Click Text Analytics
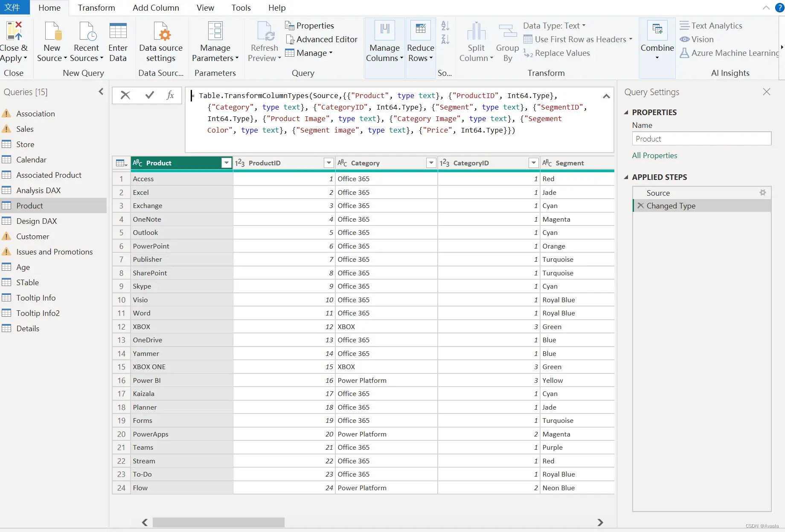Screen dimensions: 785x532 711,26
